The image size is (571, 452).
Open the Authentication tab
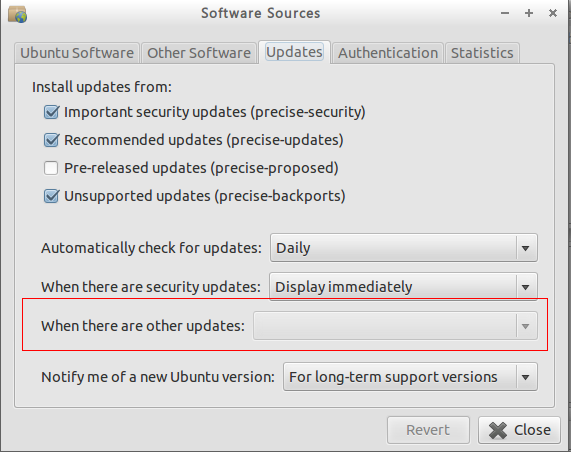388,53
